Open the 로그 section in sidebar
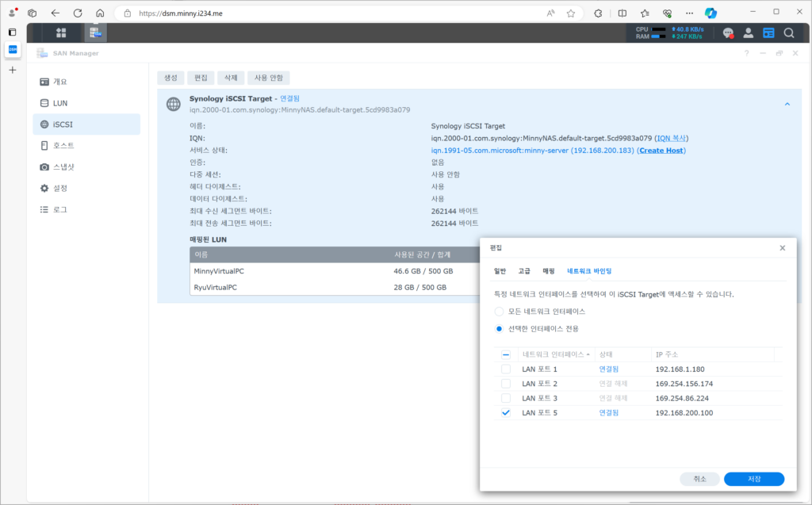The width and height of the screenshot is (812, 505). tap(86, 209)
